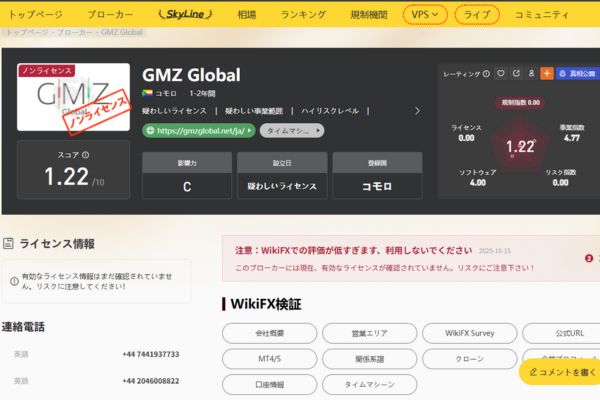Open the VPS dropdown menu
Viewport: 600px width, 400px height.
pyautogui.click(x=424, y=15)
